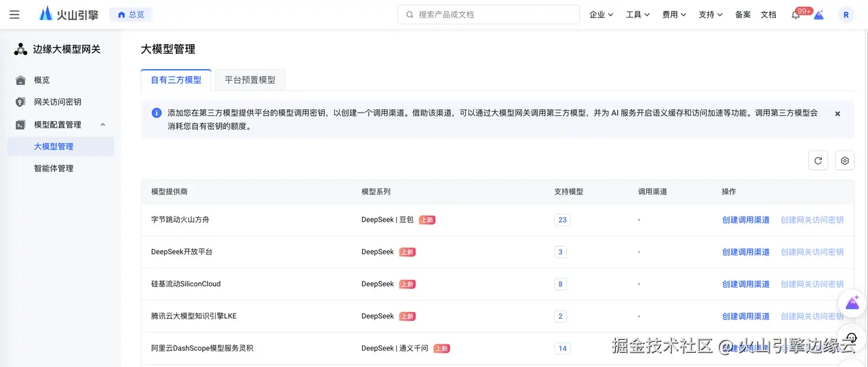Open the table settings gear
Image resolution: width=868 pixels, height=367 pixels.
coord(845,161)
